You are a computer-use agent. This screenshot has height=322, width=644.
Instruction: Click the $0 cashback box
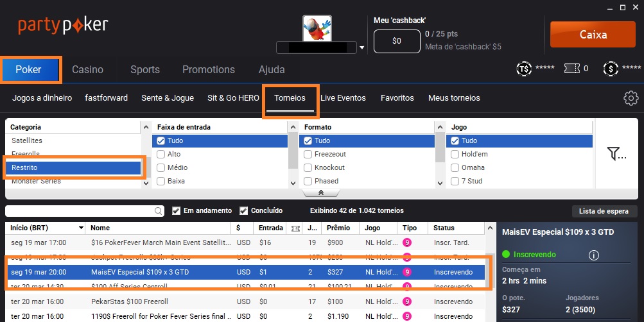[397, 41]
